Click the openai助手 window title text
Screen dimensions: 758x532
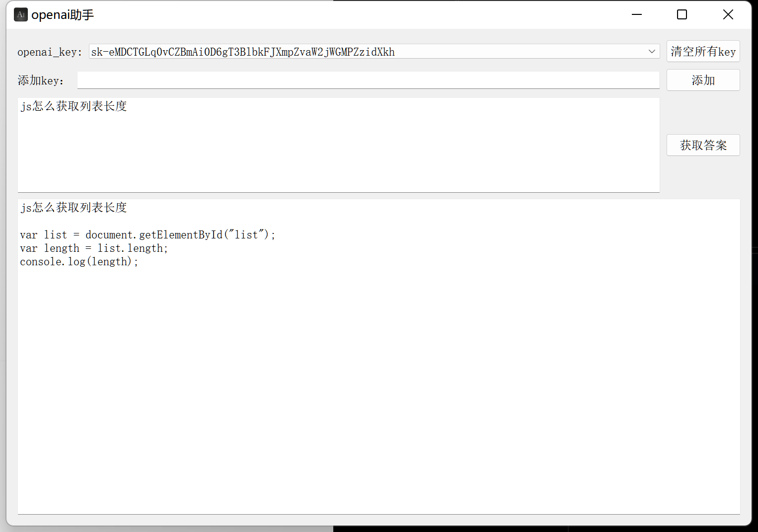63,15
